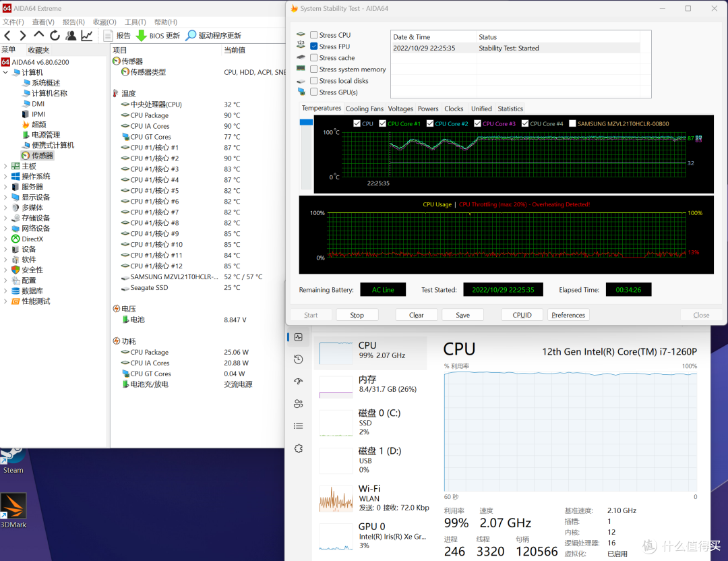Select 磁盘 0 (C:) entry
728x561 pixels.
coord(371,422)
